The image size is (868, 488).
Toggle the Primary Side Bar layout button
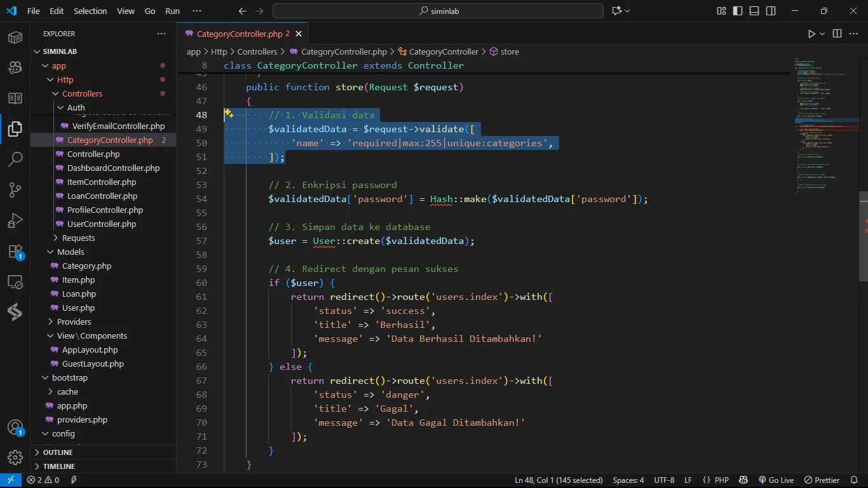(738, 11)
